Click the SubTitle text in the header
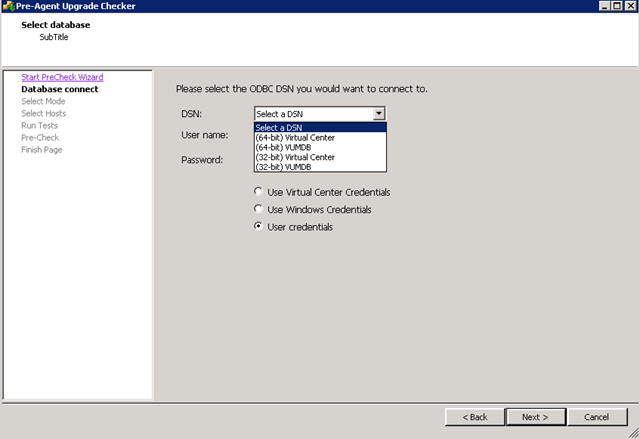The image size is (640, 439). coord(54,37)
